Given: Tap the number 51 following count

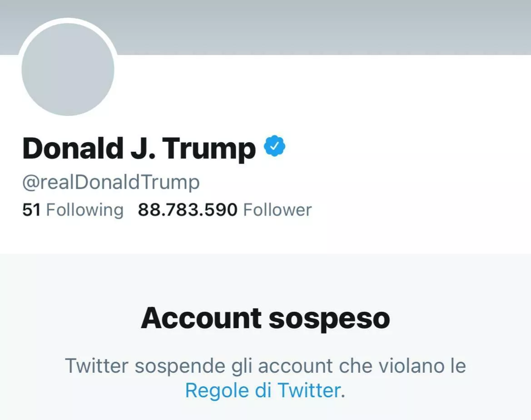Looking at the screenshot, I should (x=31, y=210).
